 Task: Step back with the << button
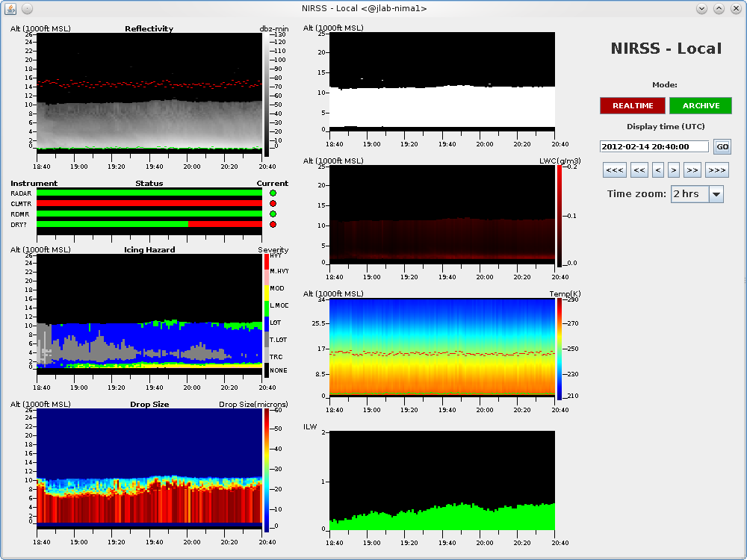point(639,170)
